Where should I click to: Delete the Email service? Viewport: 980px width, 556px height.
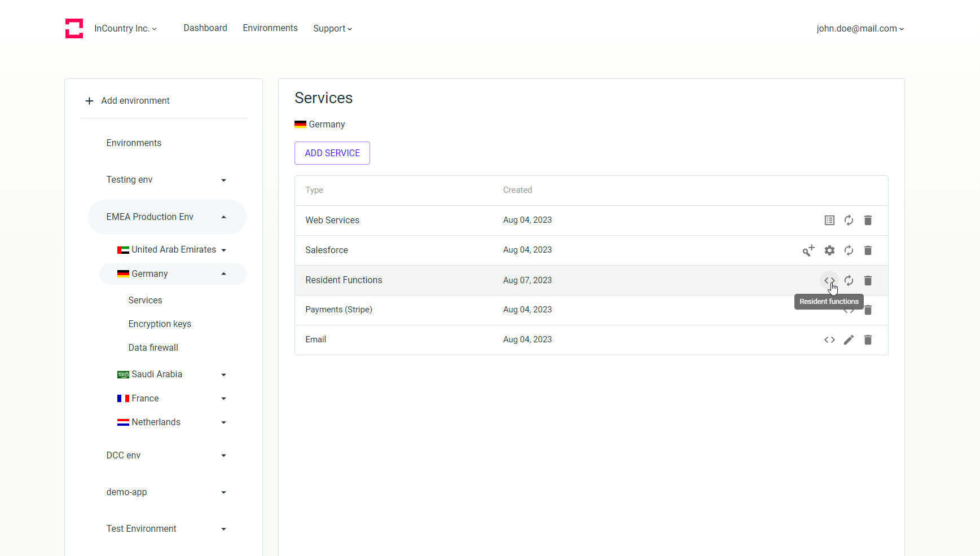868,339
